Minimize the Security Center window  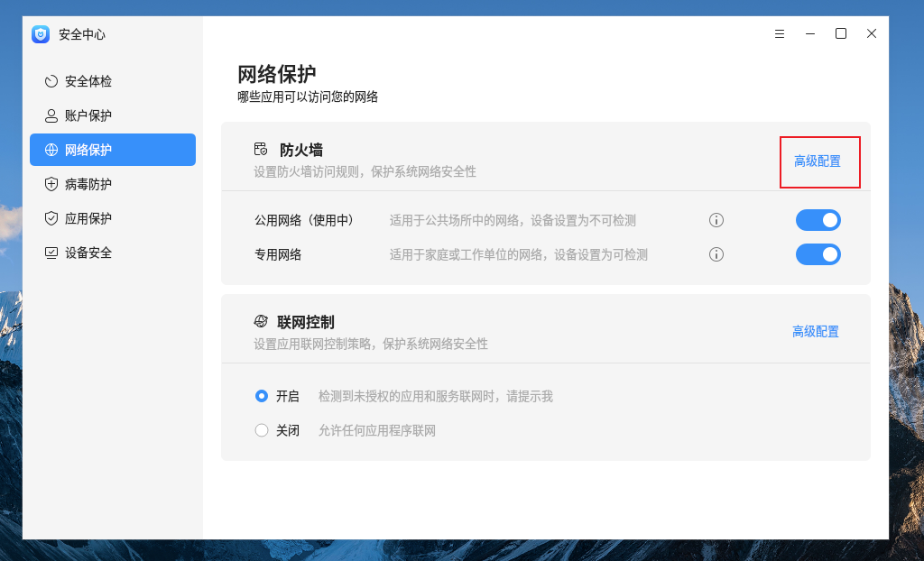point(810,33)
